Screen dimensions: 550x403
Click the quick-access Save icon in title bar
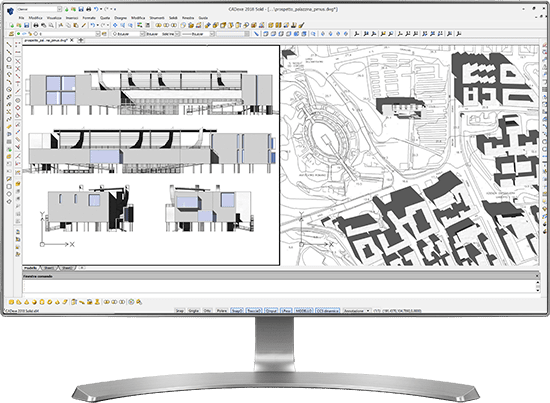(81, 9)
